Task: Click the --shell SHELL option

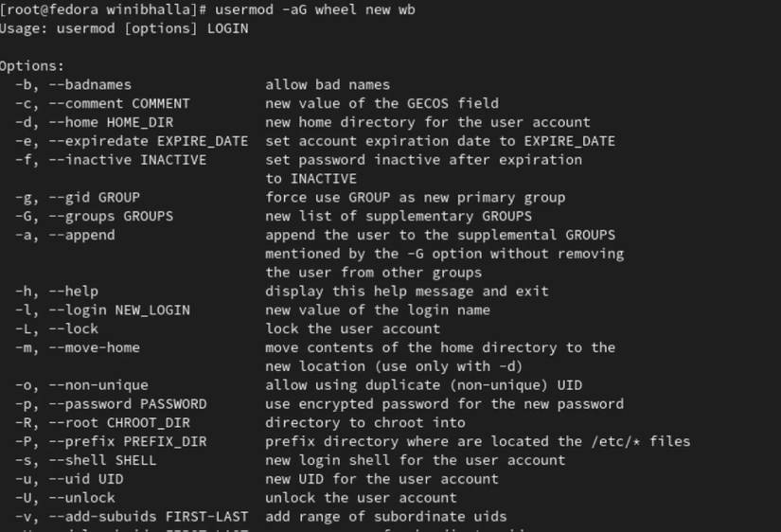Action: coord(86,460)
